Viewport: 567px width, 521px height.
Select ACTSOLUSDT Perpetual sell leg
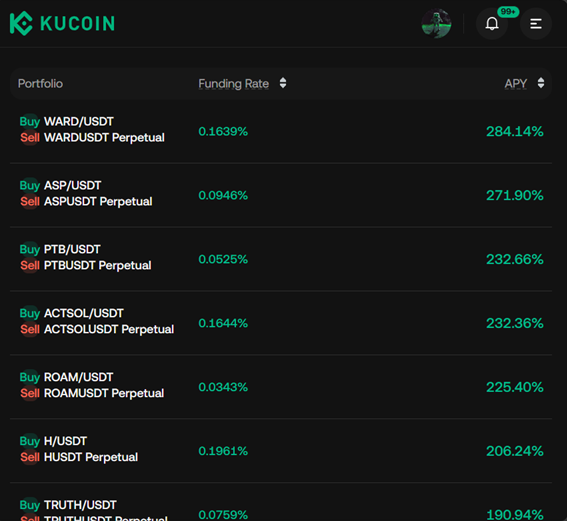[x=109, y=329]
